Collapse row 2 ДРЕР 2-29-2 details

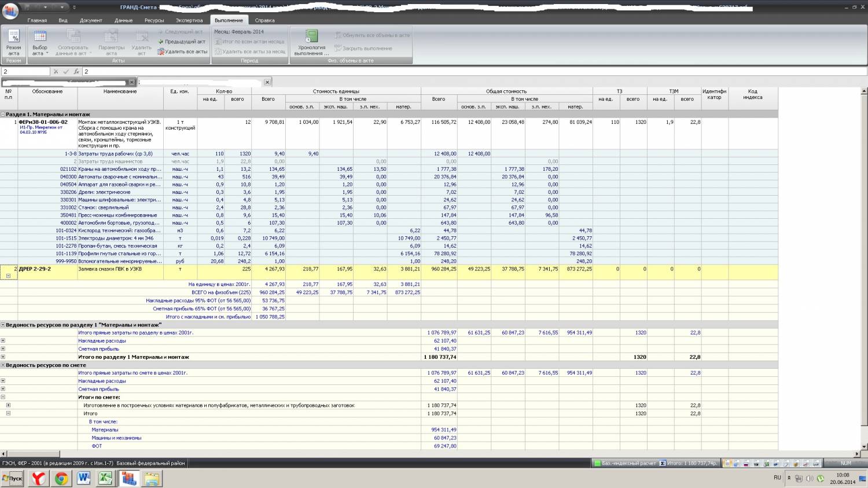pos(8,276)
